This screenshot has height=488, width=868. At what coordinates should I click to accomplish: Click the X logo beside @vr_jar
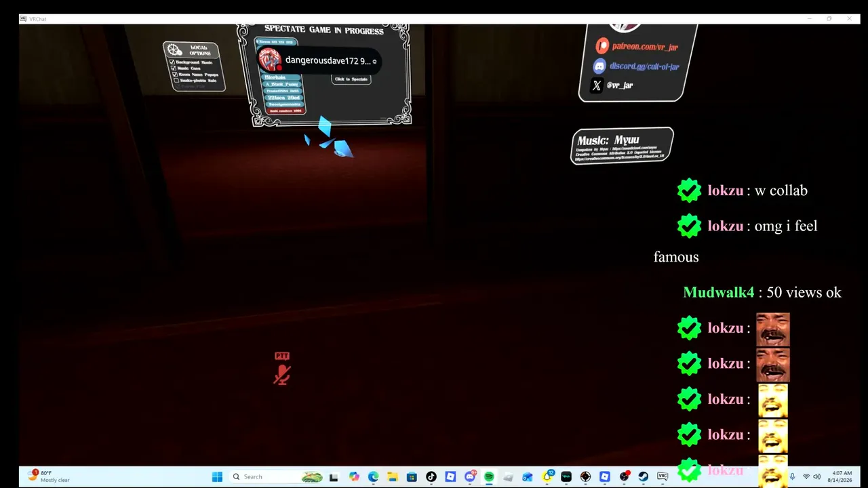597,85
